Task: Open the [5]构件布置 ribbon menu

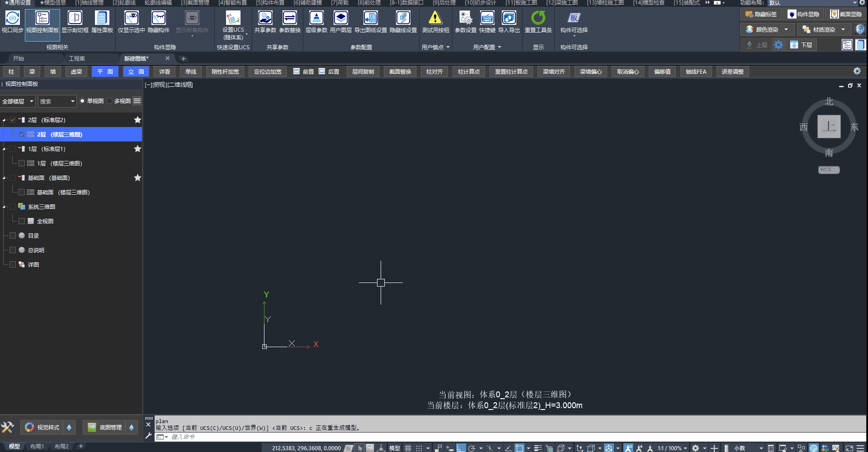Action: click(x=270, y=3)
